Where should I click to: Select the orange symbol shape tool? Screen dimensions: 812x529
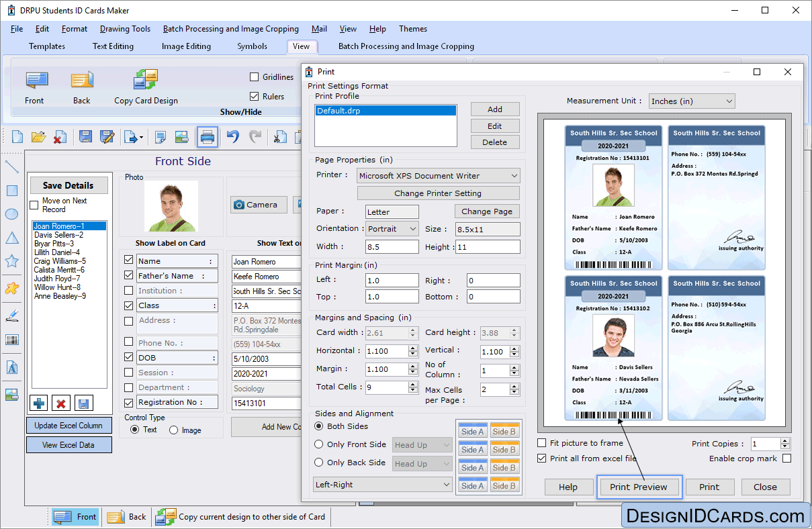click(11, 288)
